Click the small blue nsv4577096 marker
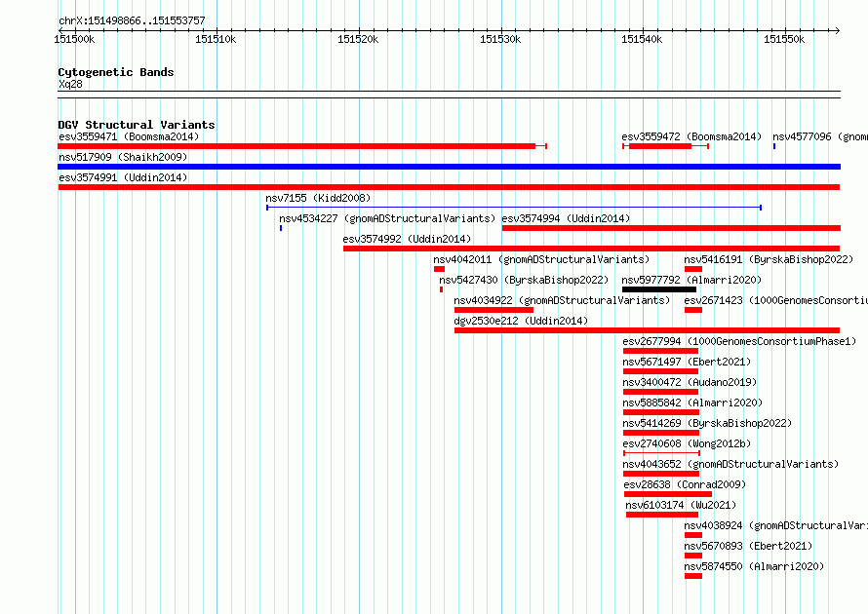 (x=774, y=146)
